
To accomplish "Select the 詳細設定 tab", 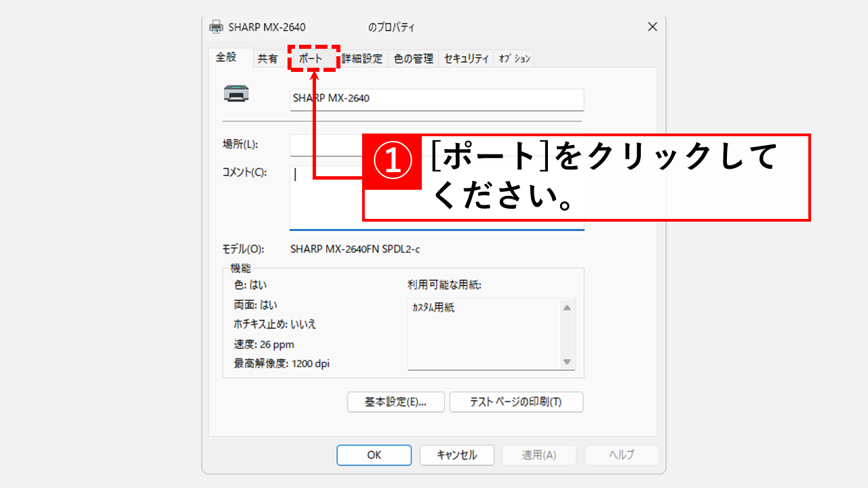I will 363,58.
